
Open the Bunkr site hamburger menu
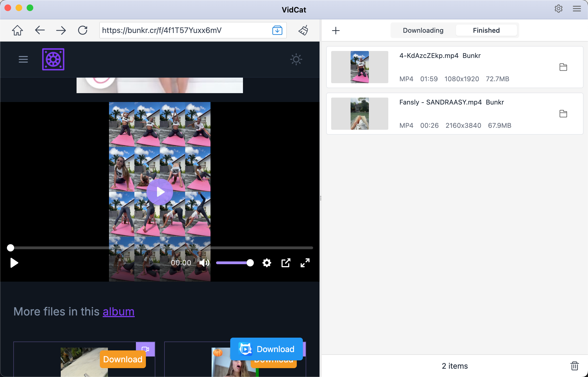(23, 59)
